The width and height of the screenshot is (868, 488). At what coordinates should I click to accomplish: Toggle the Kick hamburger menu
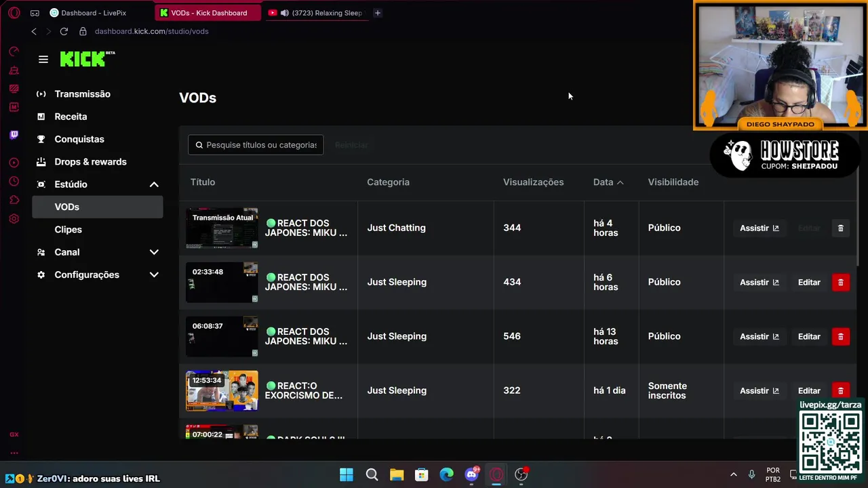[x=43, y=60]
